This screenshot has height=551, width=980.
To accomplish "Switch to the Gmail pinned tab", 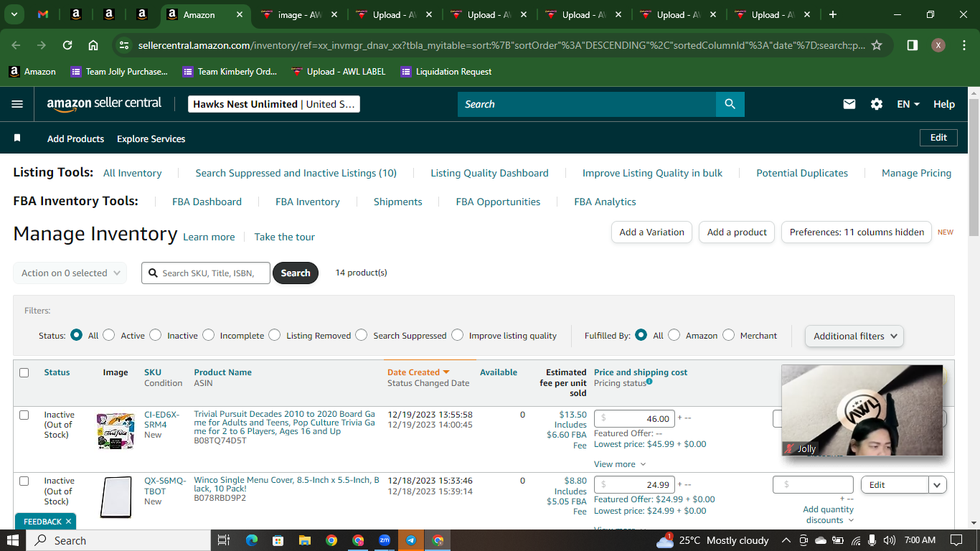I will coord(43,14).
